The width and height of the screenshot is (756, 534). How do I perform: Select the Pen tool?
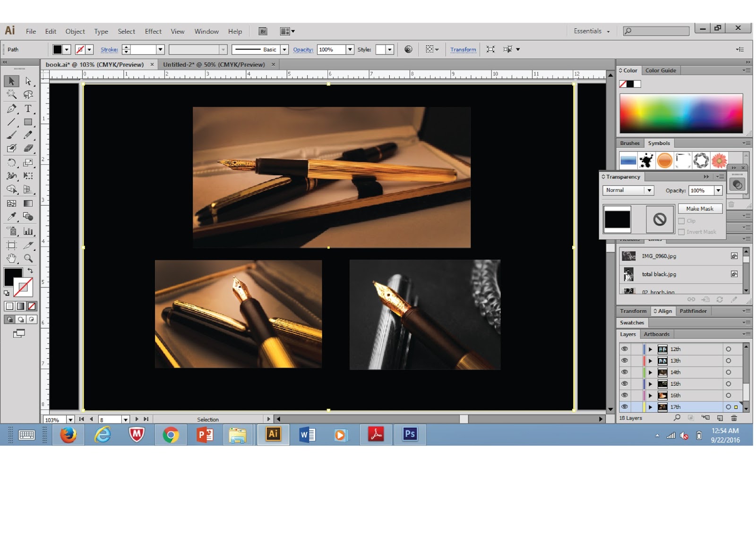click(x=11, y=109)
